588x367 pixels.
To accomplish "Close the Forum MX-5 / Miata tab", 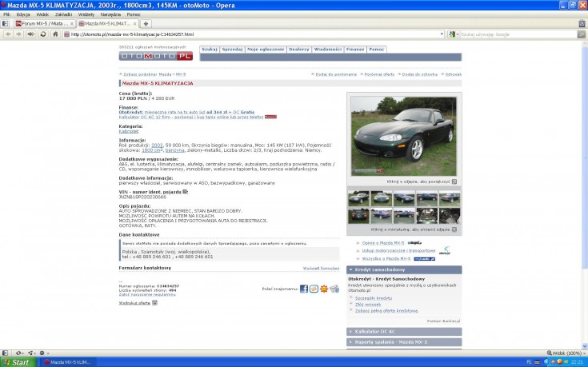I will 72,24.
